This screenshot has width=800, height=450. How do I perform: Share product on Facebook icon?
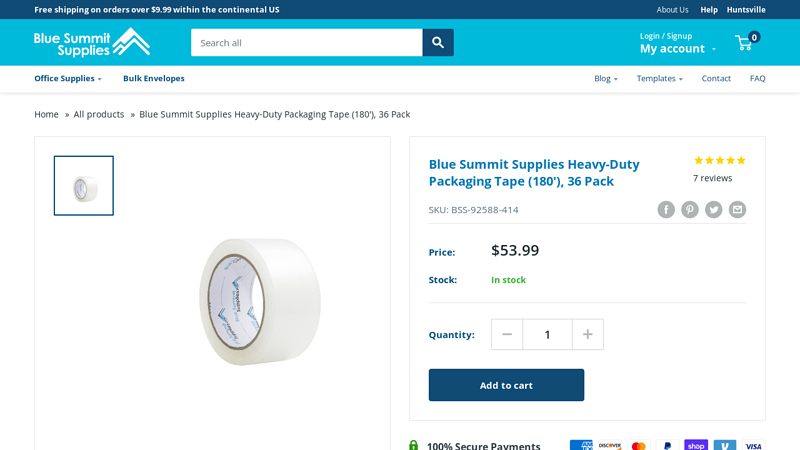[666, 209]
